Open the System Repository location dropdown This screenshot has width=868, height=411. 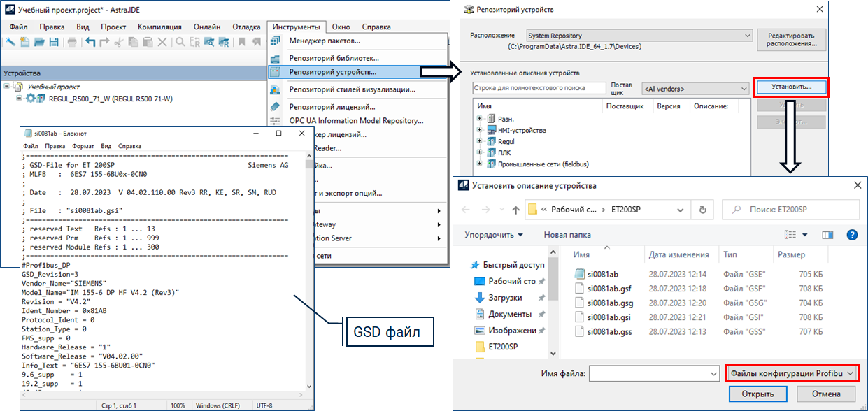coord(638,36)
